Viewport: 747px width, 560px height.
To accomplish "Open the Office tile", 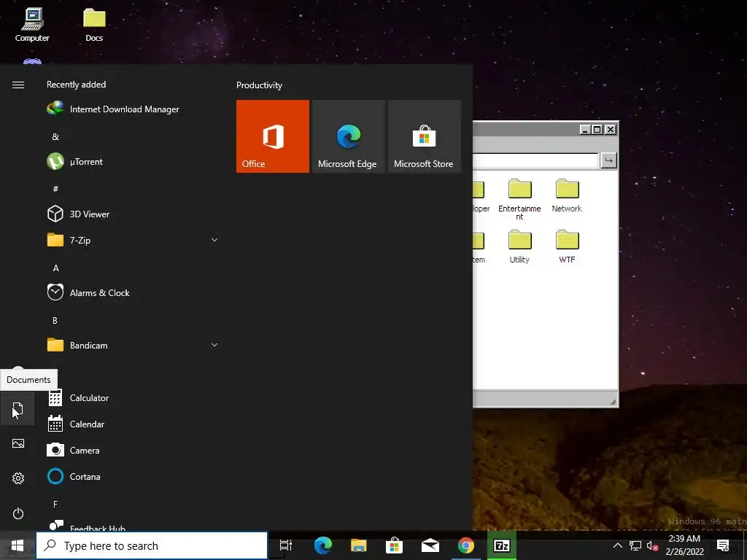I will click(273, 136).
